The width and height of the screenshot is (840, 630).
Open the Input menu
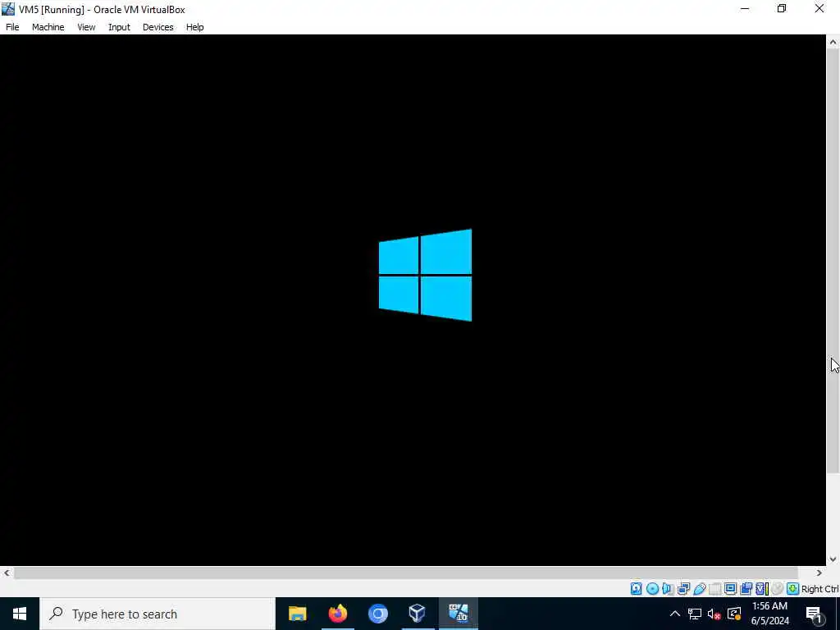tap(119, 27)
